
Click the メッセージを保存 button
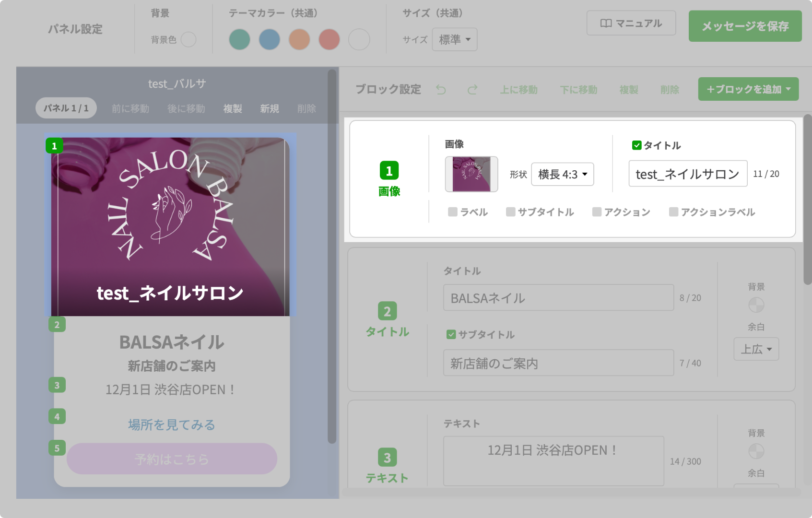tap(745, 26)
